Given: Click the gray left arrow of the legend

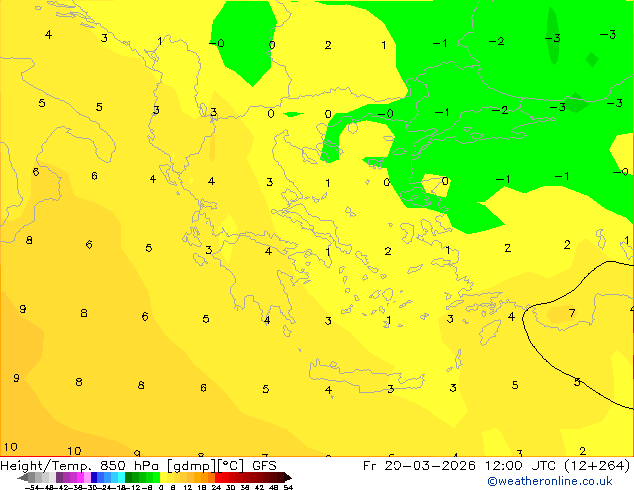Looking at the screenshot, I should point(23,477).
